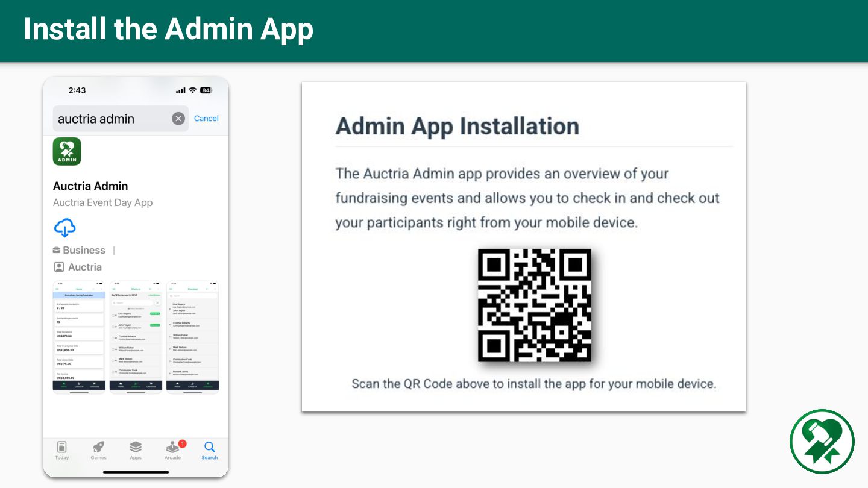
Task: Tap the 'Auctria Event Day App' subtitle
Action: (x=102, y=202)
